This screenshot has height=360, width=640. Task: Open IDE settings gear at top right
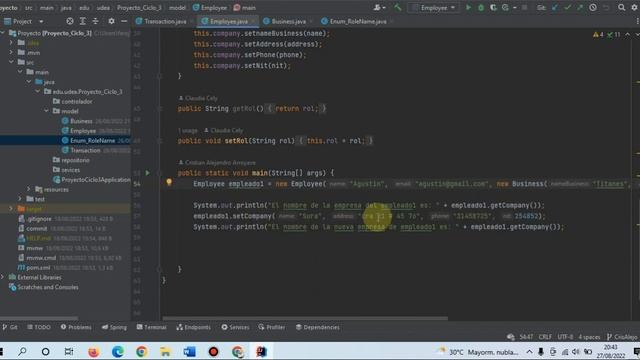tap(634, 7)
